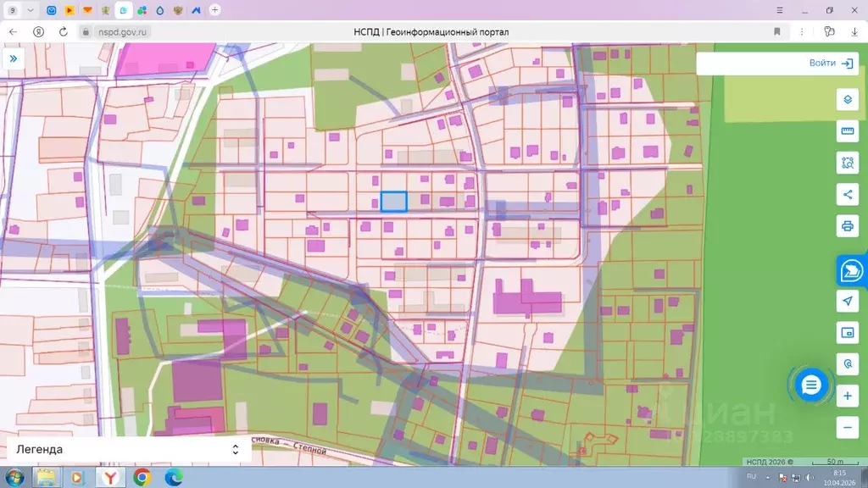Select the ruler measurement tool
868x488 pixels.
click(848, 131)
